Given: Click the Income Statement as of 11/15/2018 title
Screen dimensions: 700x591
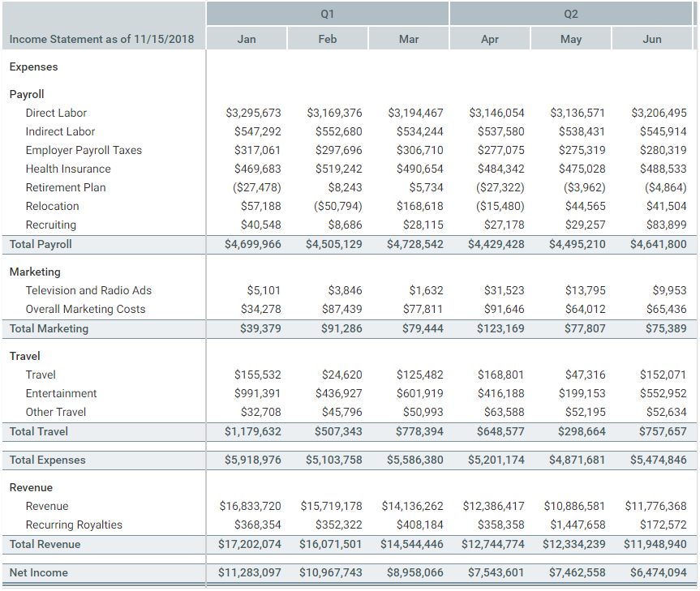Looking at the screenshot, I should [101, 39].
